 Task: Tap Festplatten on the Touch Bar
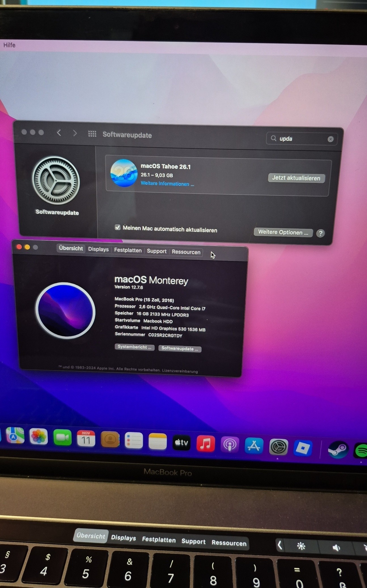tap(159, 540)
